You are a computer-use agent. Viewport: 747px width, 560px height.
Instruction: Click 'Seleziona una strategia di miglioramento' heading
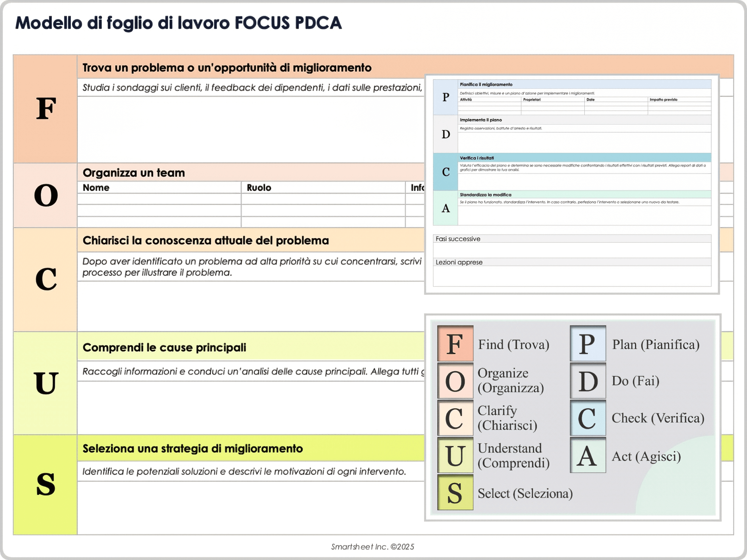[x=193, y=448]
